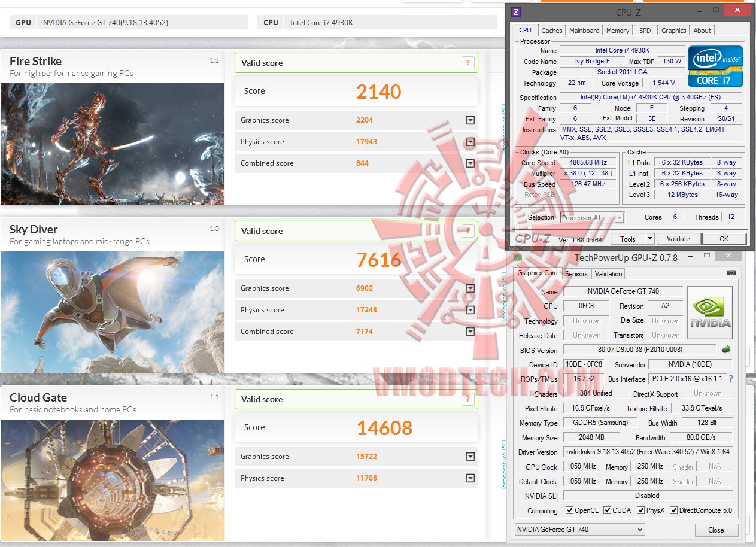Expand the Fire Strike Graphics score details
The image size is (756, 547).
(470, 120)
